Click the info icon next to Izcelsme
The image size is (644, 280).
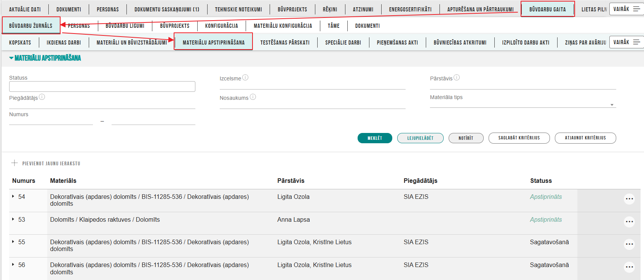point(245,77)
